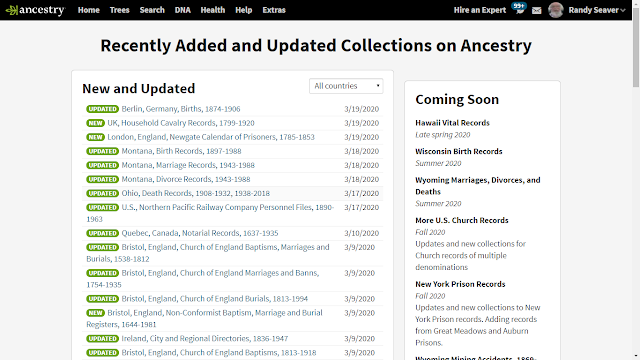Open Ireland, City and Regional Directories link

coord(204,338)
